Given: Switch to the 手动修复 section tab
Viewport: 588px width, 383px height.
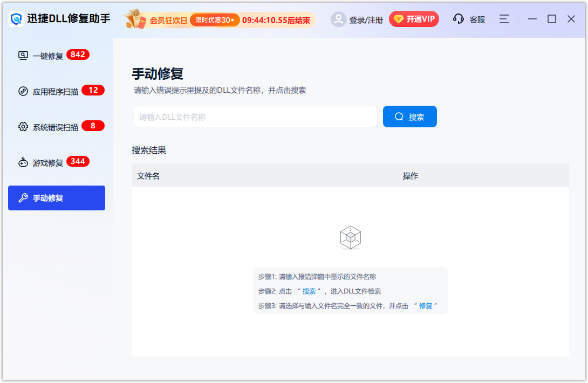Looking at the screenshot, I should [x=56, y=197].
